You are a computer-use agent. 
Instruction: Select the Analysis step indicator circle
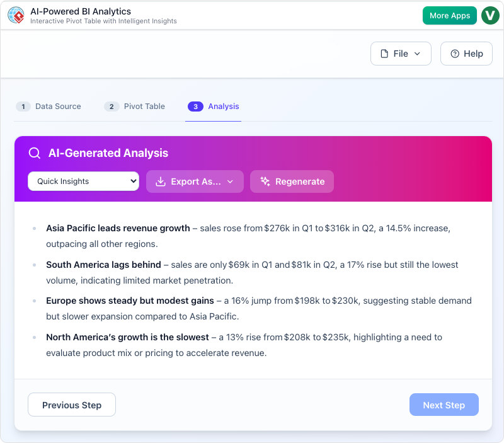point(196,106)
